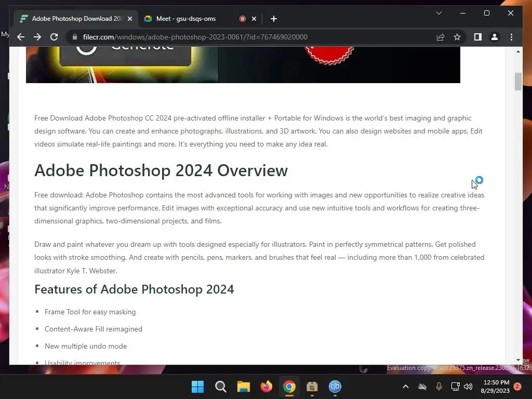Open qBittorrent from the taskbar
The image size is (532, 399).
335,387
